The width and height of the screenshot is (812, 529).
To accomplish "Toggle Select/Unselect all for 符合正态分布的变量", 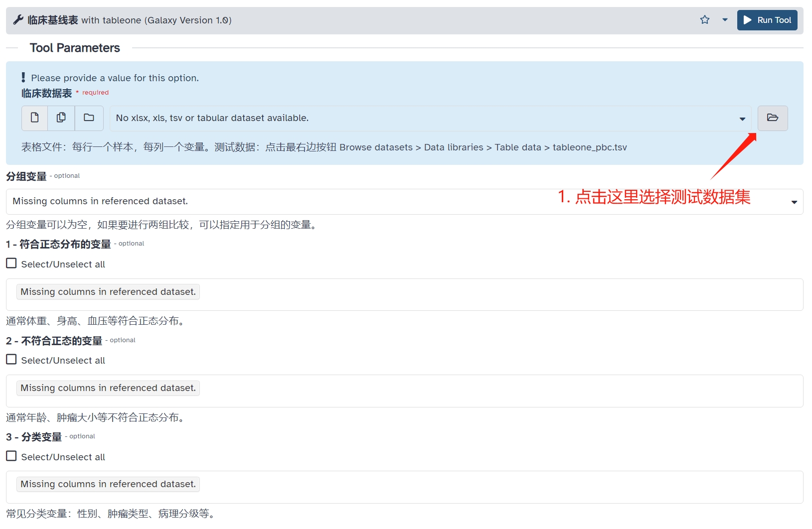I will tap(11, 264).
